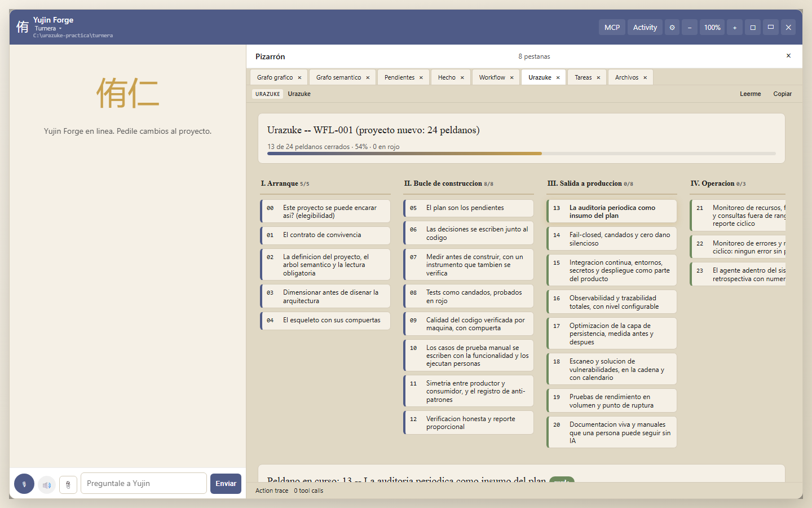The image size is (812, 508).
Task: Open the settings gear in header
Action: pyautogui.click(x=672, y=27)
